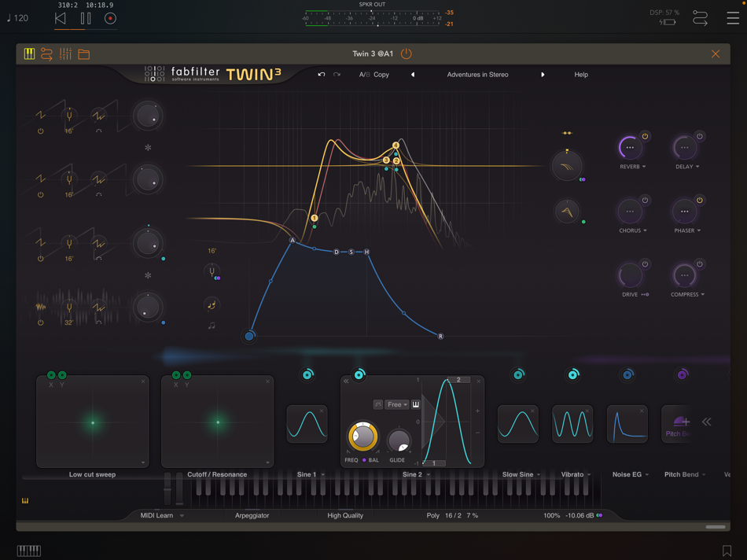Adjust the GLIDE knob in the Sine 2 panel

[x=399, y=439]
